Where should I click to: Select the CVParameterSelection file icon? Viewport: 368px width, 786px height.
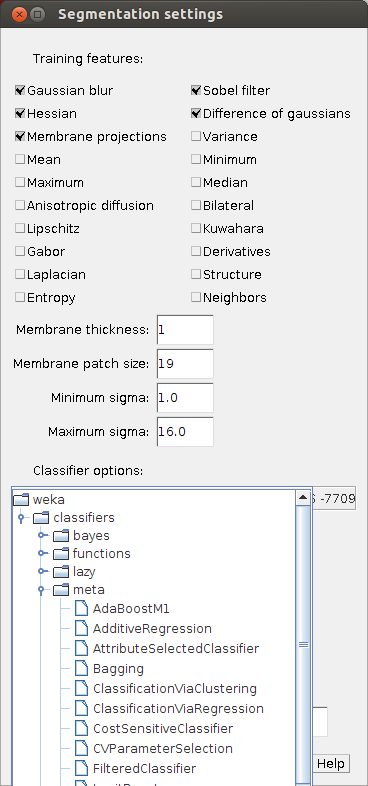[x=81, y=748]
